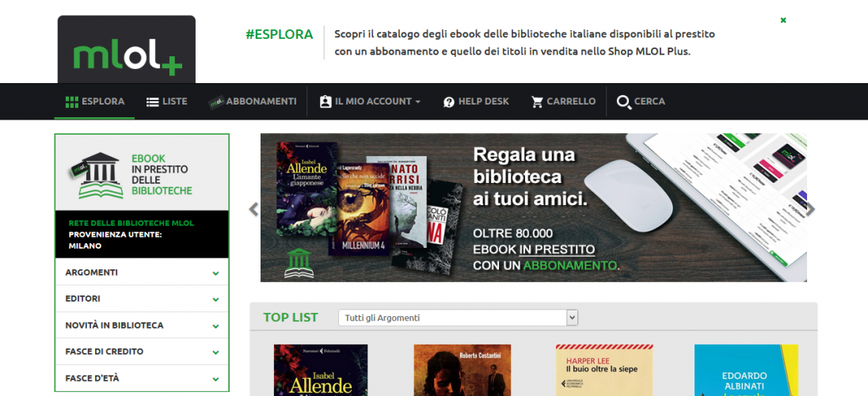Click the MLOL card icon beside Abbonamenti
This screenshot has height=396, width=868.
(216, 102)
